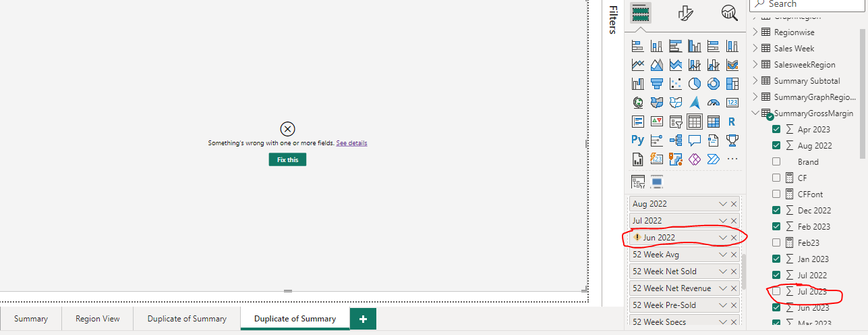The width and height of the screenshot is (868, 335).
Task: Uncheck the Apr 2023 field
Action: 776,129
